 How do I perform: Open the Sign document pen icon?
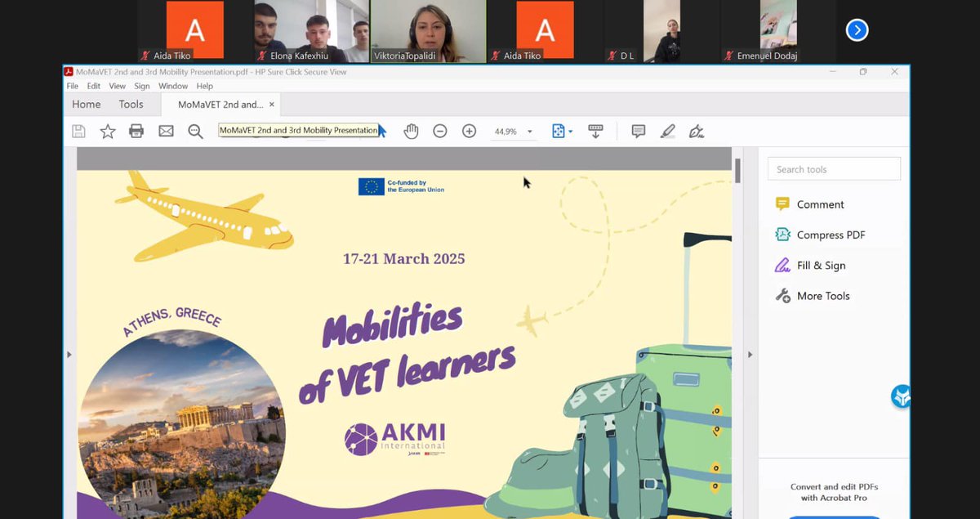pyautogui.click(x=697, y=131)
